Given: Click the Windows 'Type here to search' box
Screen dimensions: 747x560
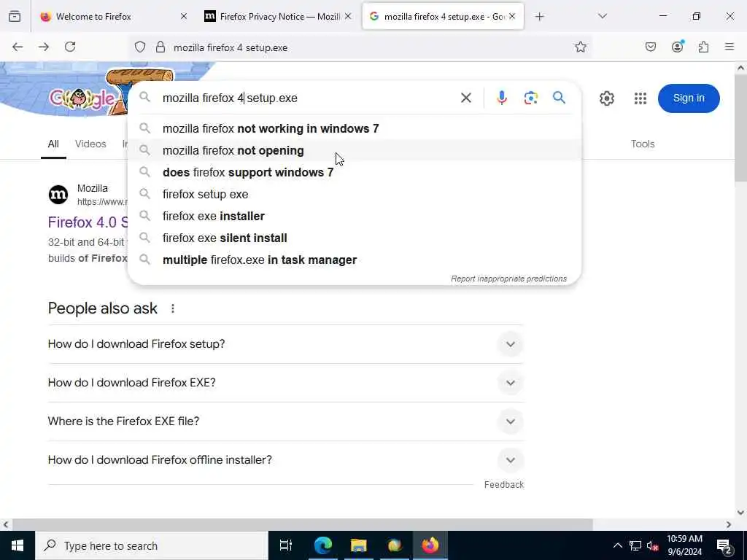Looking at the screenshot, I should coord(152,545).
